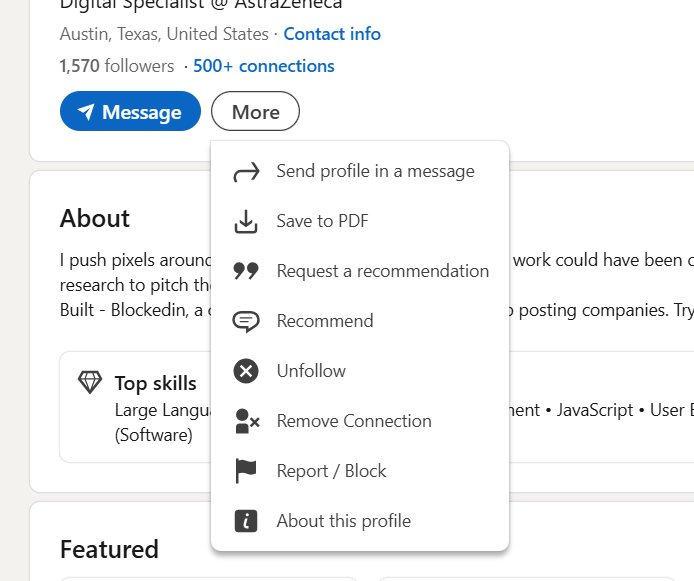Open the Contact info link
This screenshot has height=581, width=694.
point(332,34)
